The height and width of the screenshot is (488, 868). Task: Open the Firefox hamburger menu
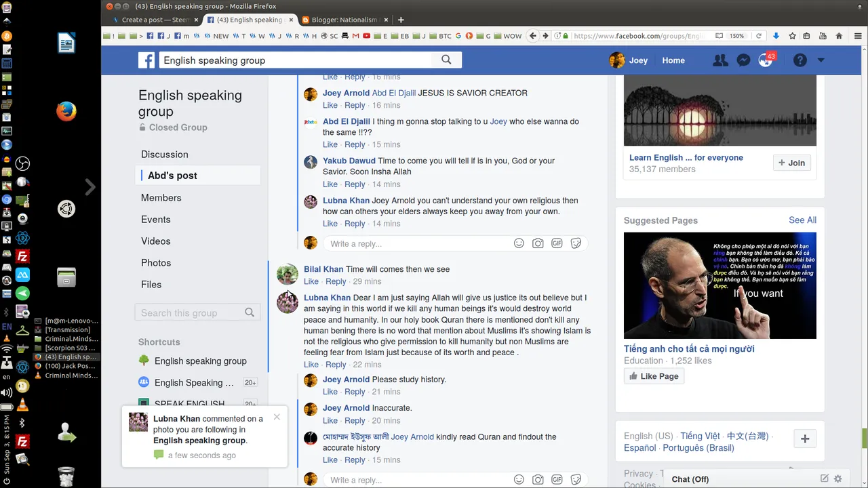point(857,36)
